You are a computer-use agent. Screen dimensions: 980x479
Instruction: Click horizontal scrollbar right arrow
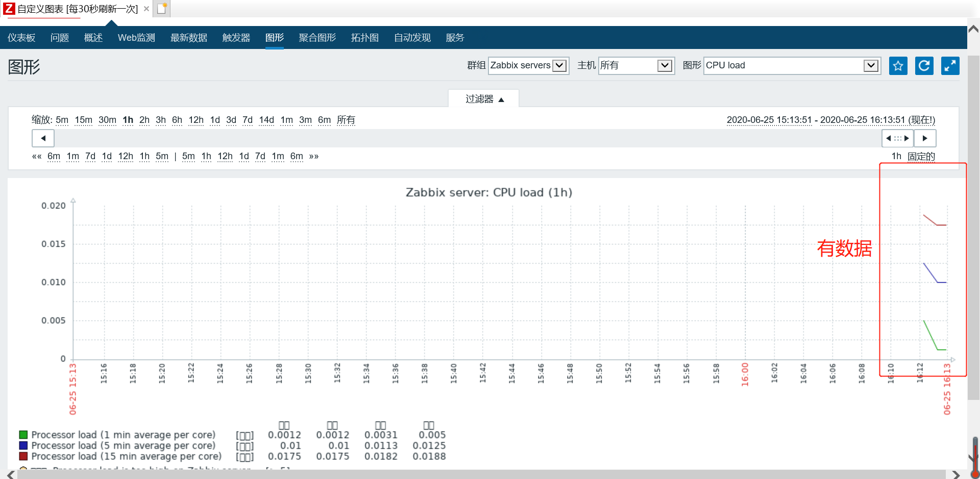point(956,475)
